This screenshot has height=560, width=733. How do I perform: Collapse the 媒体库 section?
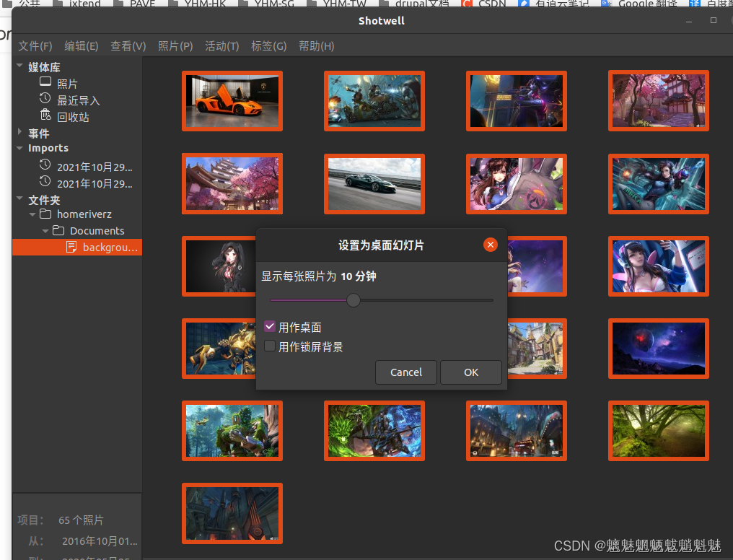coord(19,66)
